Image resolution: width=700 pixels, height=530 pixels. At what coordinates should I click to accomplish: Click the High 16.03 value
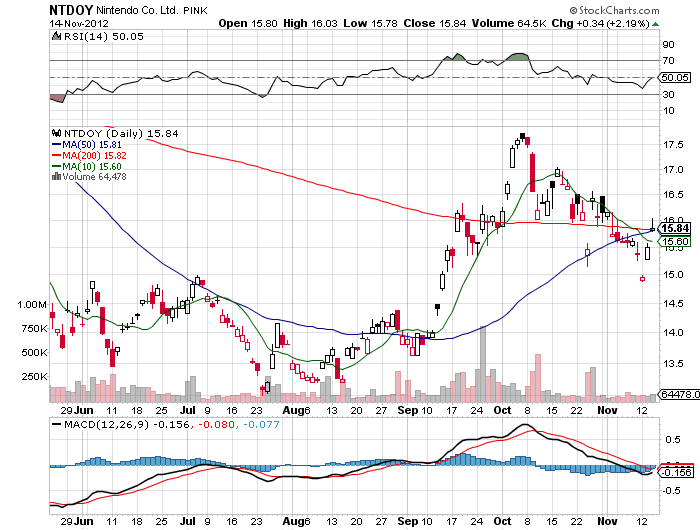tap(310, 23)
